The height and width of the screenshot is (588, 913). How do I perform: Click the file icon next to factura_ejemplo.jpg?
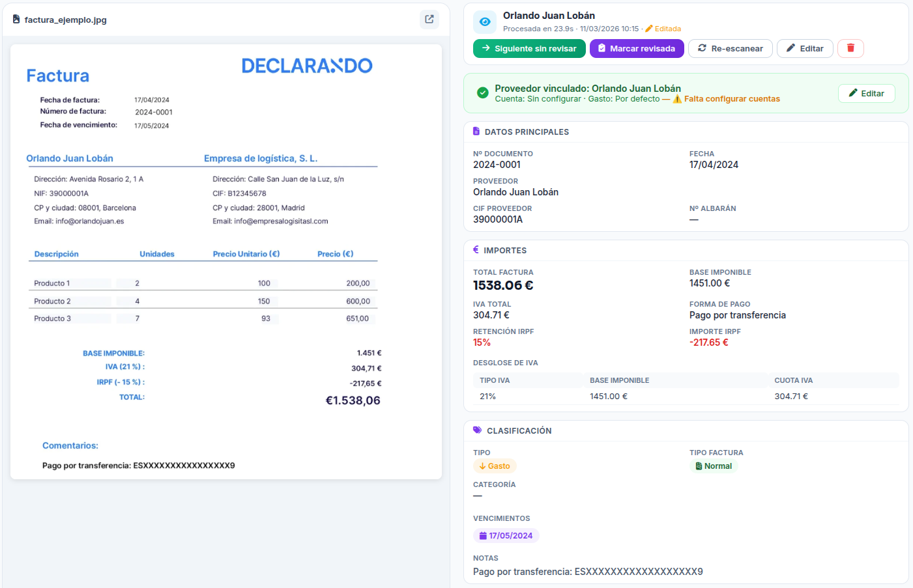(x=15, y=20)
